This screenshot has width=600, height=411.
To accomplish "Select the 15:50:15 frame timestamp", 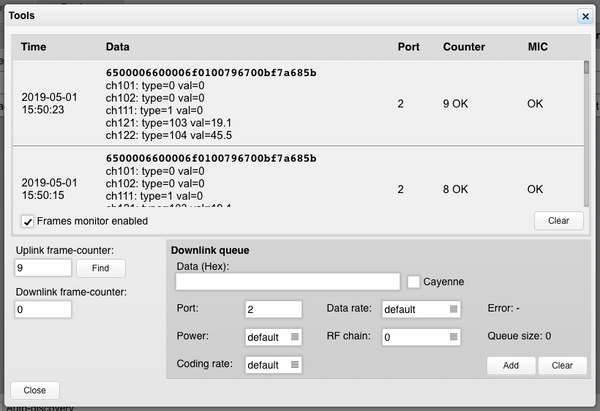I will 49,189.
